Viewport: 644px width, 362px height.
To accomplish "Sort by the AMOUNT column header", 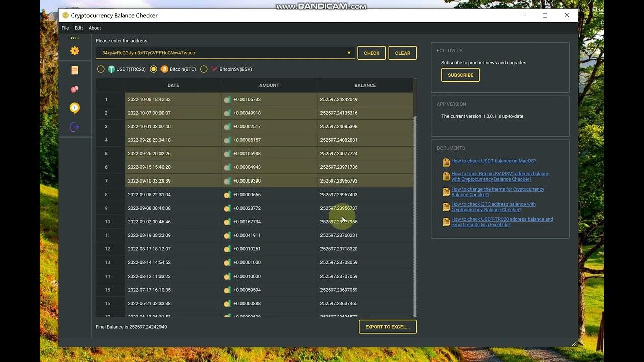I will (269, 85).
